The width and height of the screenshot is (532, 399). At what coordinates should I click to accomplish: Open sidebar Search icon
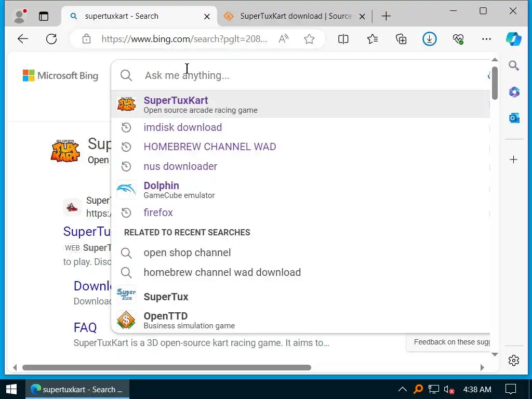point(514,65)
